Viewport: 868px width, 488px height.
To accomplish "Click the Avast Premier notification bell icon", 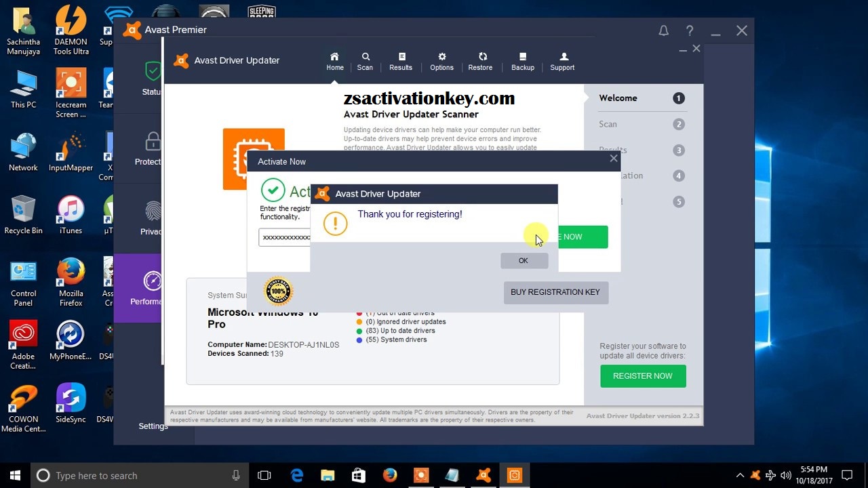I will [664, 30].
